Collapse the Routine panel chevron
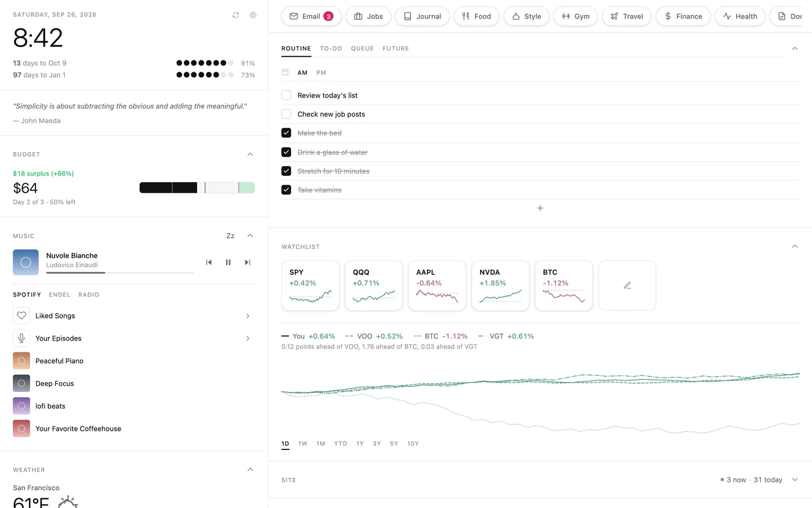The image size is (812, 508). [x=795, y=49]
